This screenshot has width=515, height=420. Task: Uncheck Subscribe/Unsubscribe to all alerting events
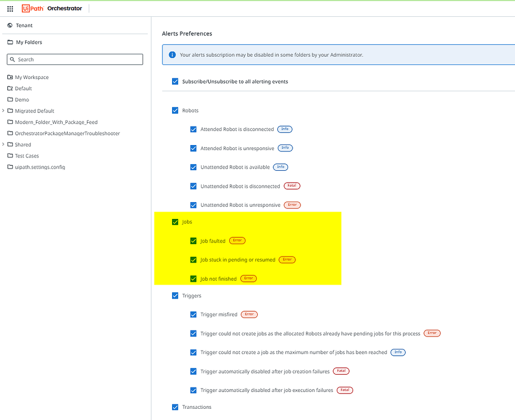click(x=175, y=81)
